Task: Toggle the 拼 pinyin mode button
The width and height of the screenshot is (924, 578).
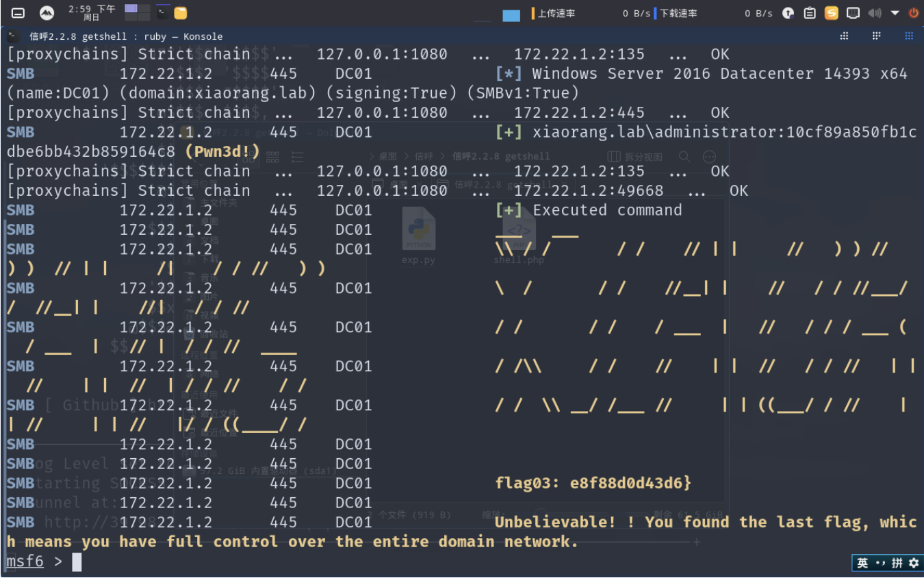Action: (897, 563)
